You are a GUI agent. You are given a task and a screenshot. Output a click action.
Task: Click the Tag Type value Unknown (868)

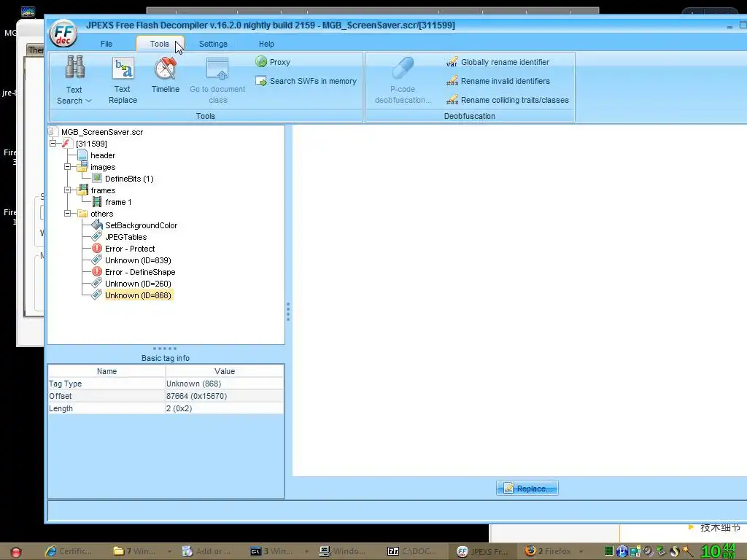(225, 384)
